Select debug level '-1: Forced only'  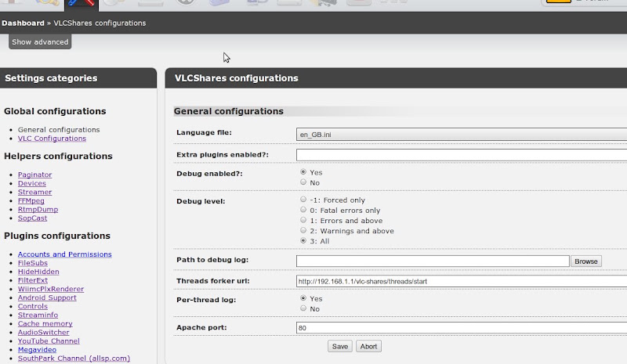point(303,200)
